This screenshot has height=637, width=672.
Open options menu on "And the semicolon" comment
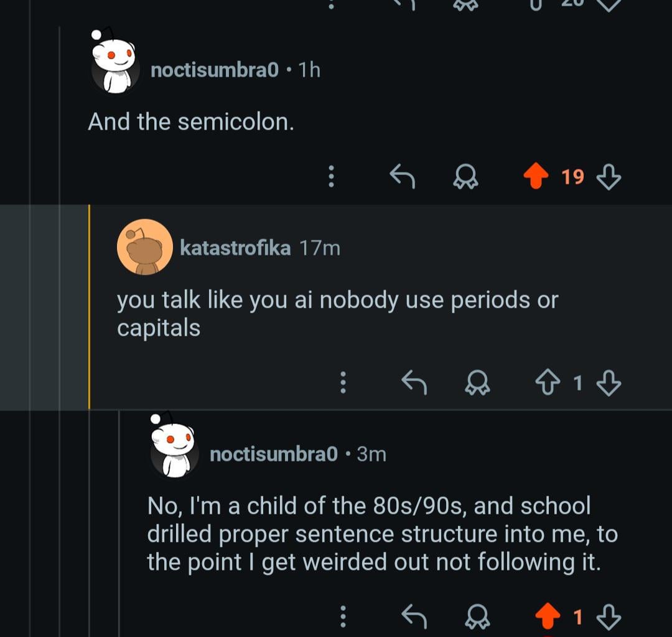(x=332, y=177)
